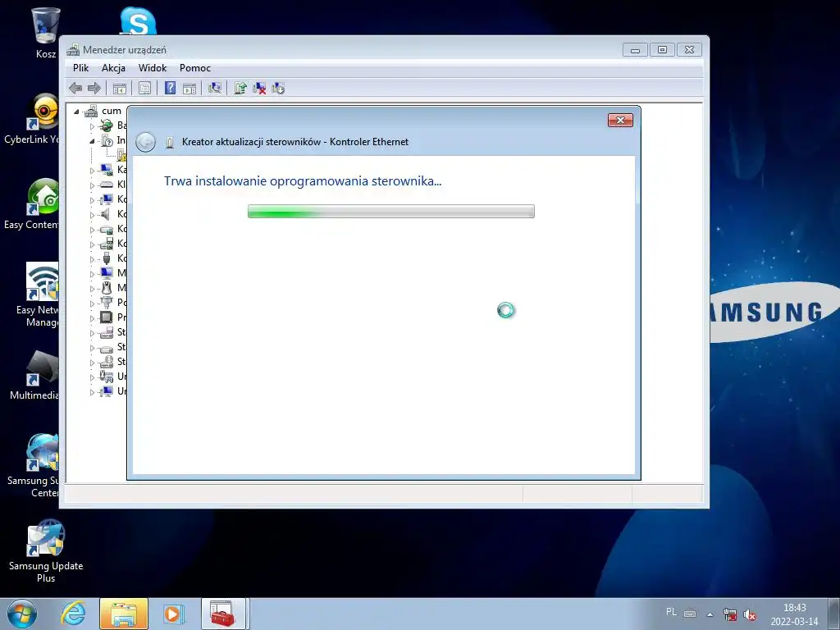Select the mouse icon in device tree
Image resolution: width=840 pixels, height=630 pixels.
(107, 288)
